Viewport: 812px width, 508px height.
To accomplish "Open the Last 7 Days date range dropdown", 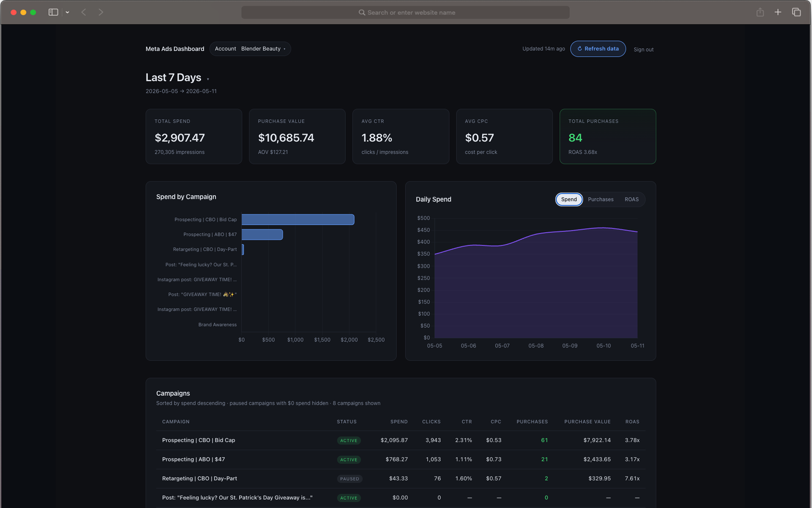I will 177,77.
